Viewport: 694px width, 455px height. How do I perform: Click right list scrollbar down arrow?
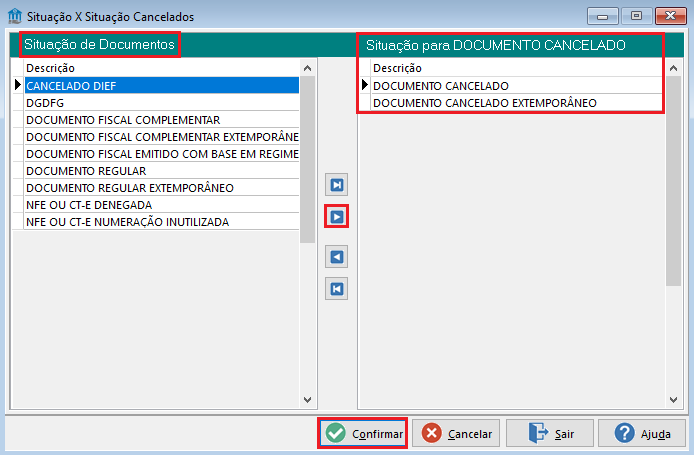[x=673, y=400]
